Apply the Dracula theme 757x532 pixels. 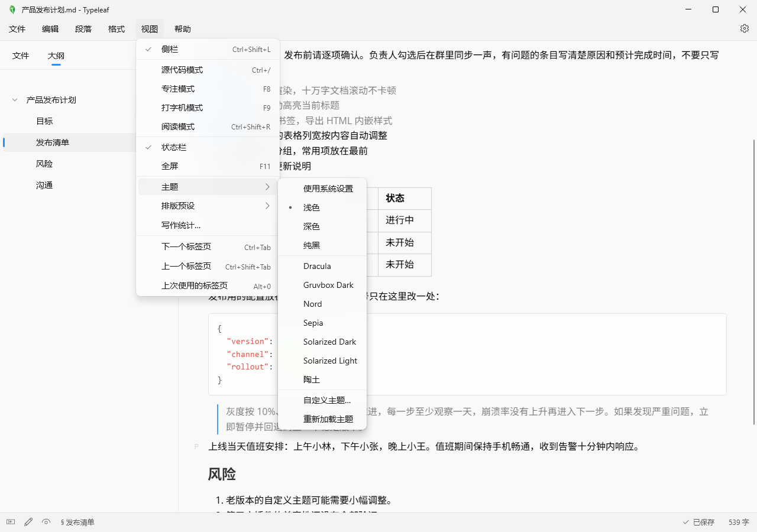click(x=322, y=266)
